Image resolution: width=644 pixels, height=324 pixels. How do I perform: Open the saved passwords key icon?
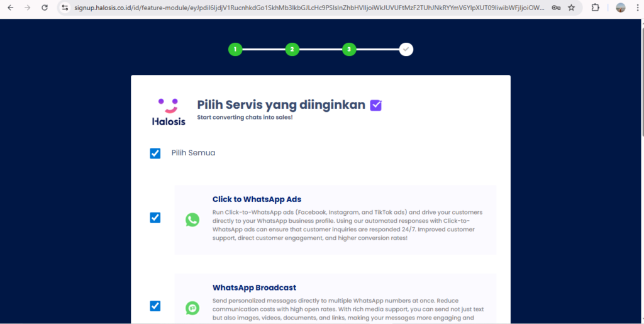click(556, 8)
